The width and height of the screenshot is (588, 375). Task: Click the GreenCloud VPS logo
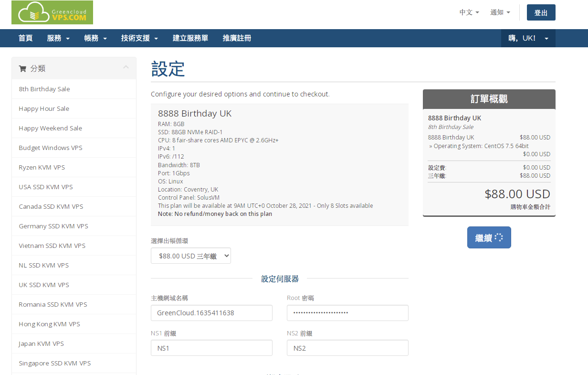(x=52, y=12)
